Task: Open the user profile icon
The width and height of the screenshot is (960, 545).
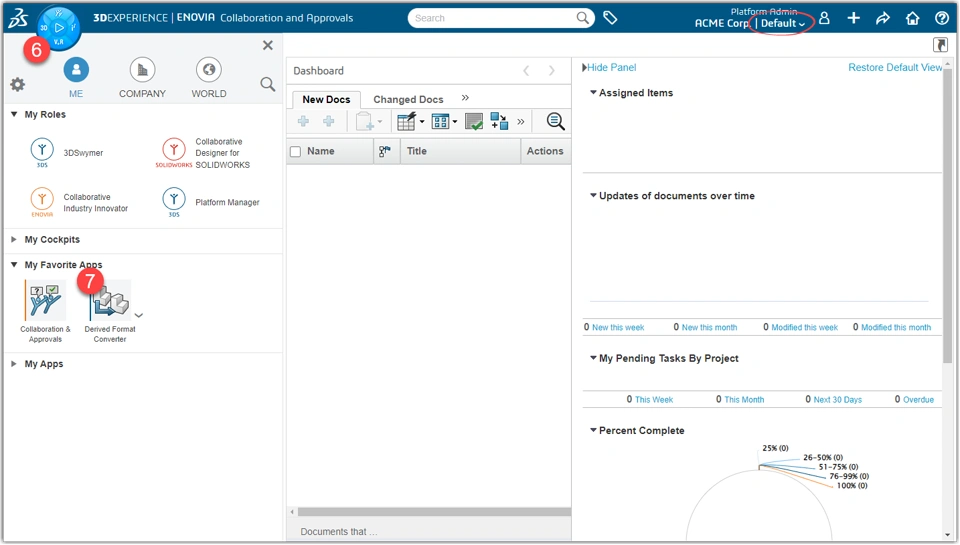Action: [x=824, y=18]
